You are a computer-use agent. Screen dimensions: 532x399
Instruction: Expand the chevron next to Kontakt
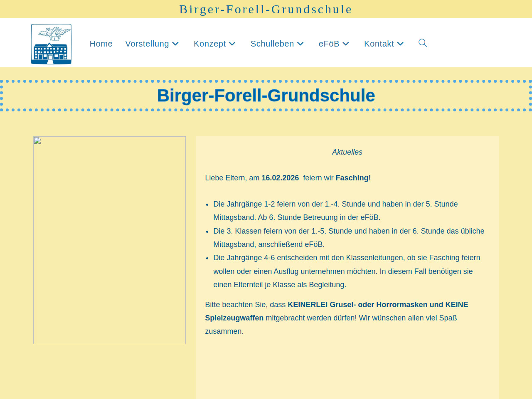tap(400, 44)
